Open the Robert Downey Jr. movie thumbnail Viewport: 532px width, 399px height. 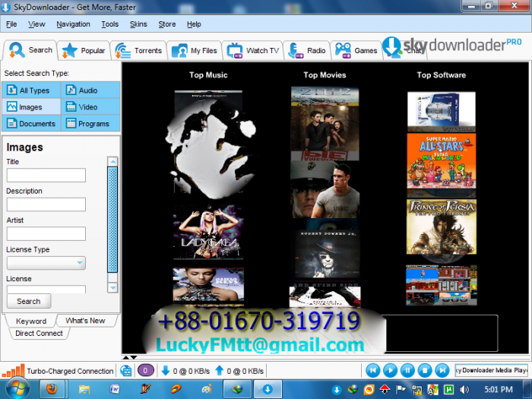point(325,254)
